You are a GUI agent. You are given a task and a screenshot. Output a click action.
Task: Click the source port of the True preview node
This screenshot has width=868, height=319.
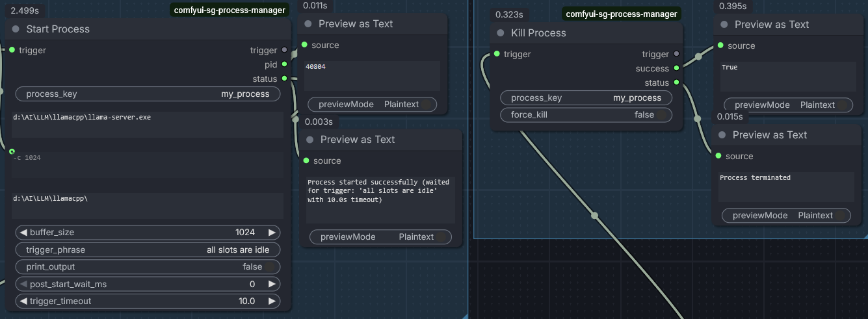tap(720, 45)
